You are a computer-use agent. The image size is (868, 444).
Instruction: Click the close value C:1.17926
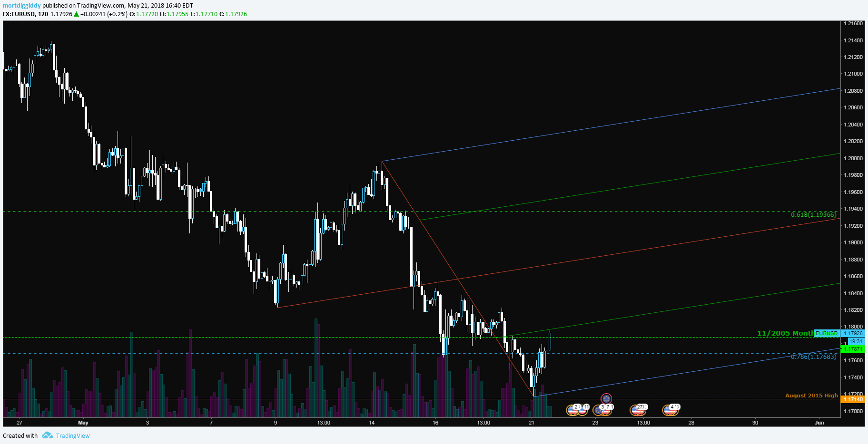click(233, 14)
